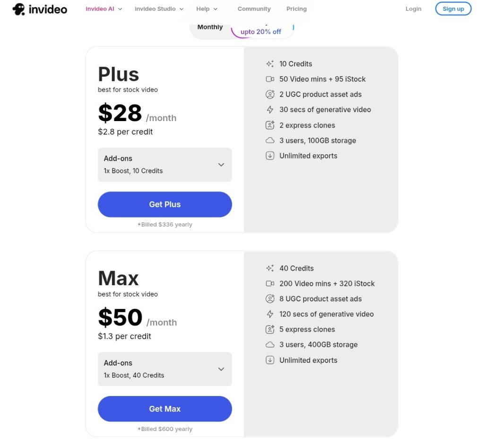Click the Sign up button
The width and height of the screenshot is (484, 448).
(x=453, y=9)
